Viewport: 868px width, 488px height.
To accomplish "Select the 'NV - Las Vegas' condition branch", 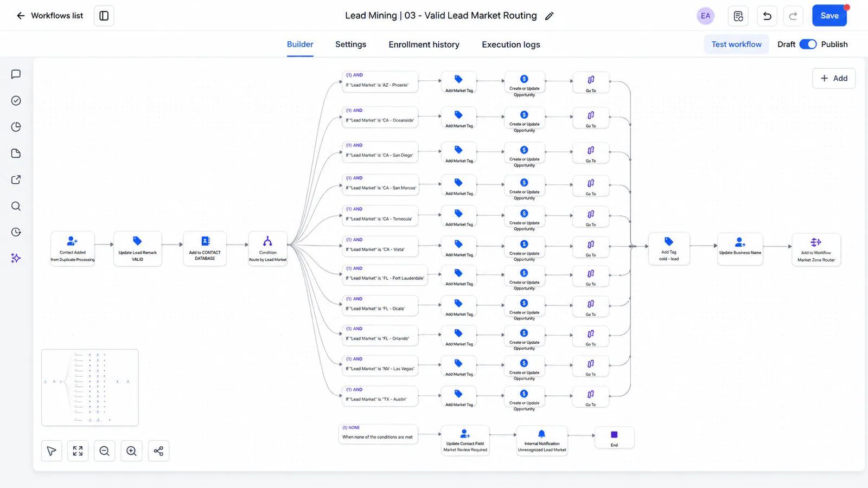I will coord(380,365).
